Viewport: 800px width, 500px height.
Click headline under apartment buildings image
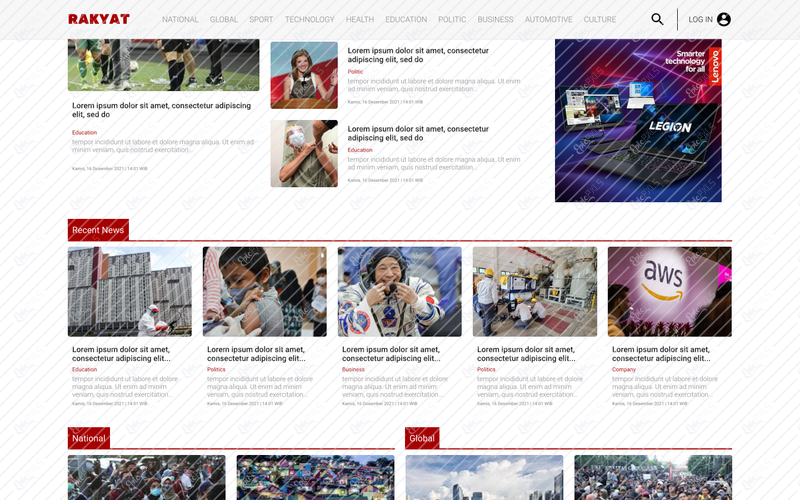pyautogui.click(x=121, y=354)
